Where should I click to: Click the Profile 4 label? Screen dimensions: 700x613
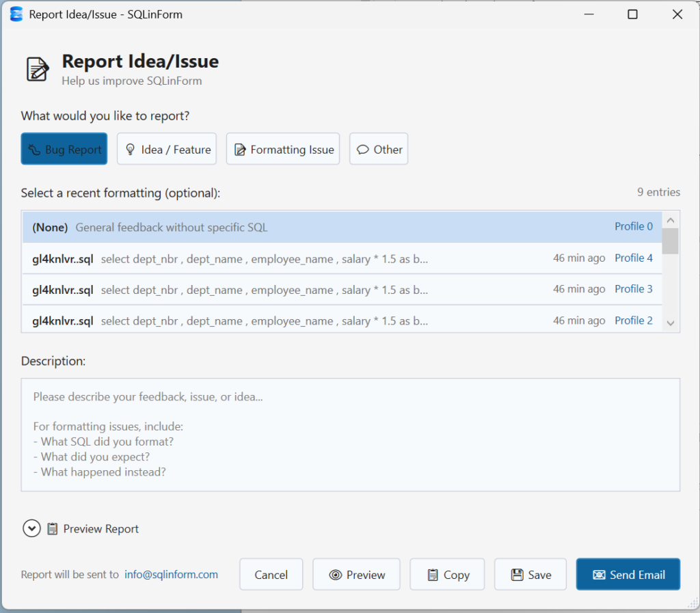click(x=634, y=258)
